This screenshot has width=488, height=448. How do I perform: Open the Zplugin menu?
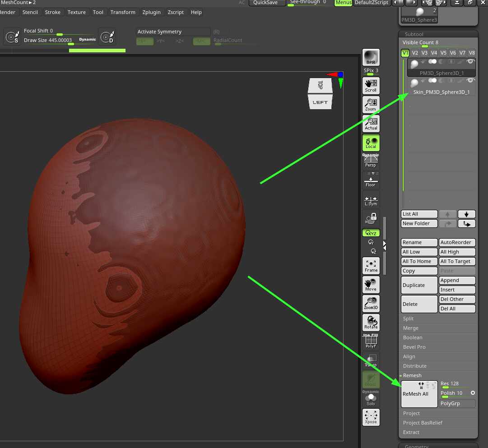[151, 12]
